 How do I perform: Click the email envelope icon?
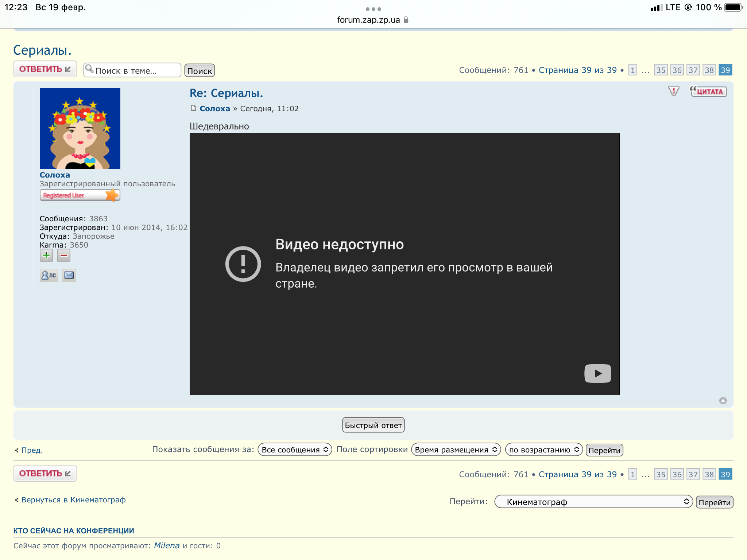pyautogui.click(x=69, y=275)
